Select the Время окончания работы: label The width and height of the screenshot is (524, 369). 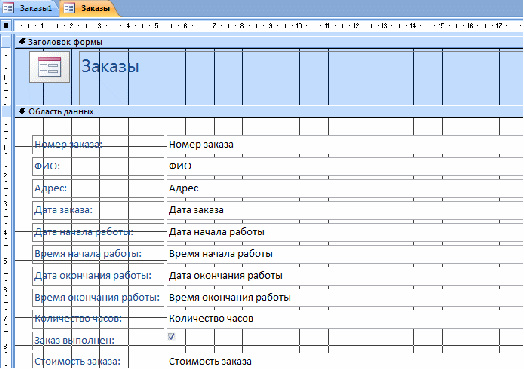click(x=99, y=297)
